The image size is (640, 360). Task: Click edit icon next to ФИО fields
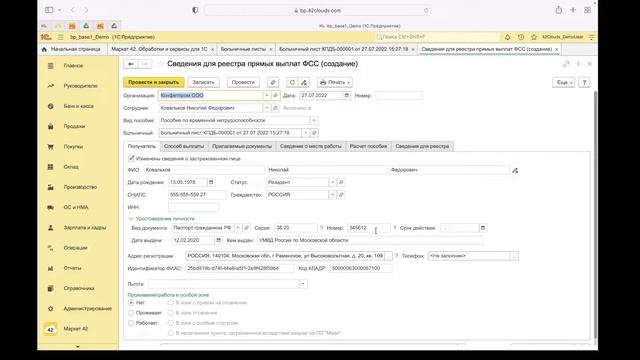(515, 170)
